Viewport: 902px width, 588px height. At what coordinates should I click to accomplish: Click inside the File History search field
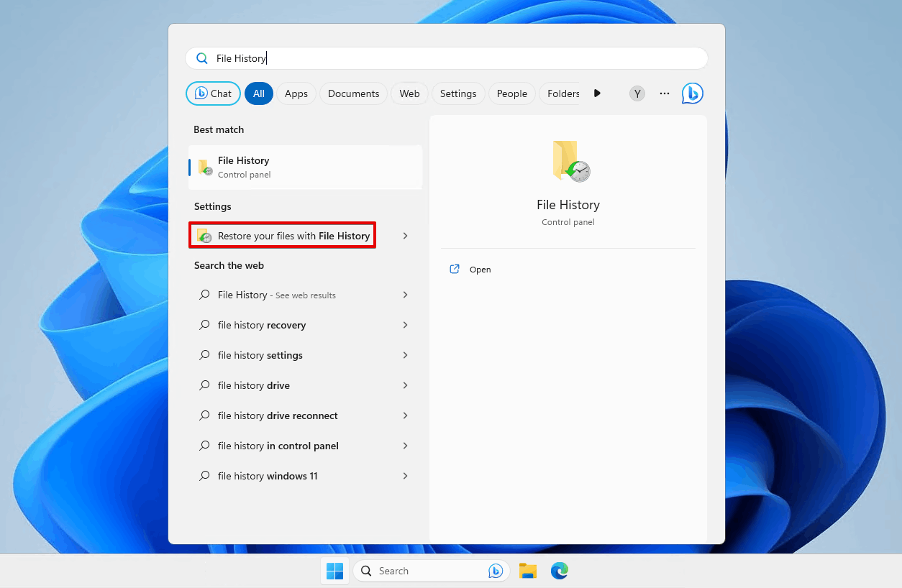click(x=447, y=58)
